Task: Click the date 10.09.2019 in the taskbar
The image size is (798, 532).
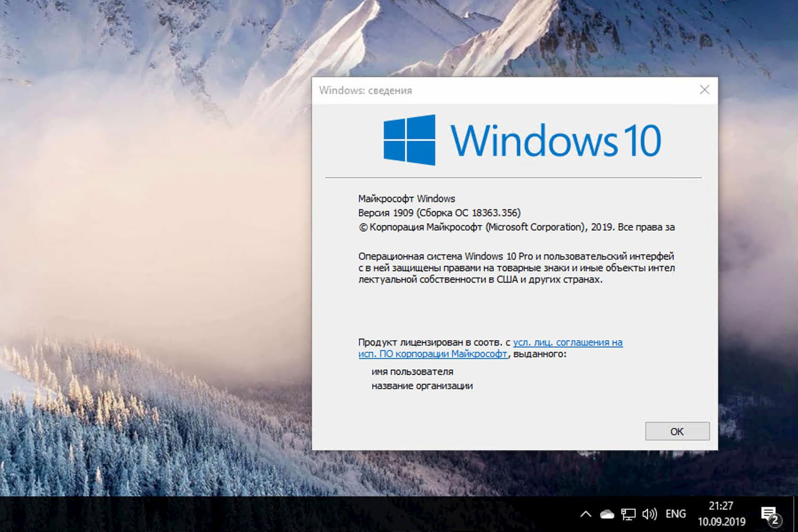Action: point(722,522)
